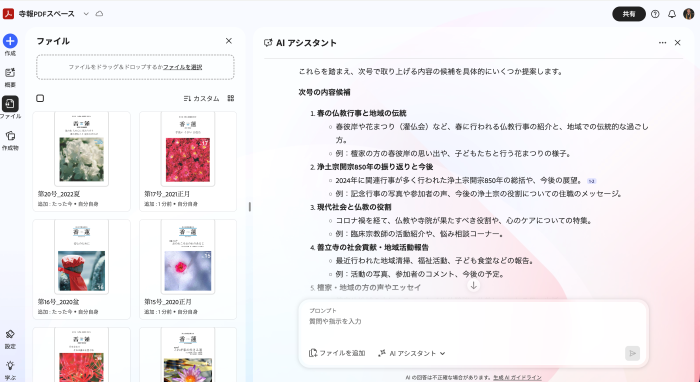Click the 第17号_2021正月 file name

coord(167,194)
